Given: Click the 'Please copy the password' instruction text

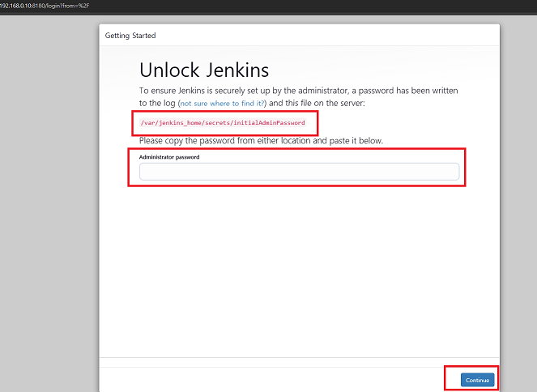Looking at the screenshot, I should point(261,141).
